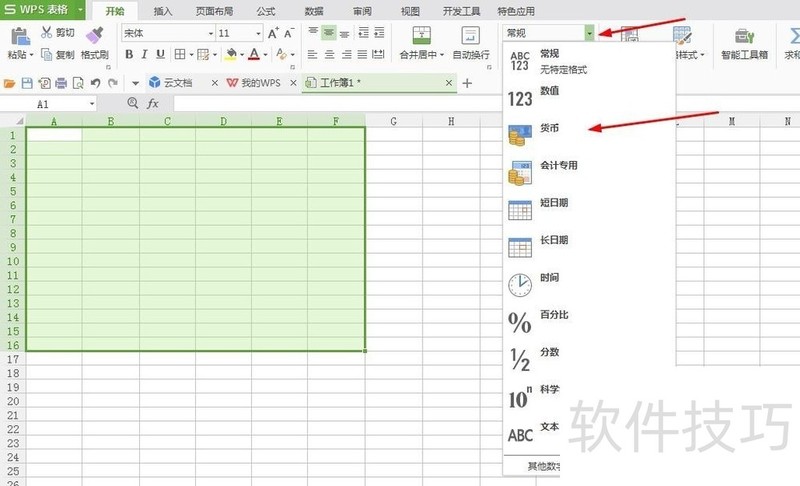Click the open folder icon in quick toolbar

pyautogui.click(x=9, y=83)
